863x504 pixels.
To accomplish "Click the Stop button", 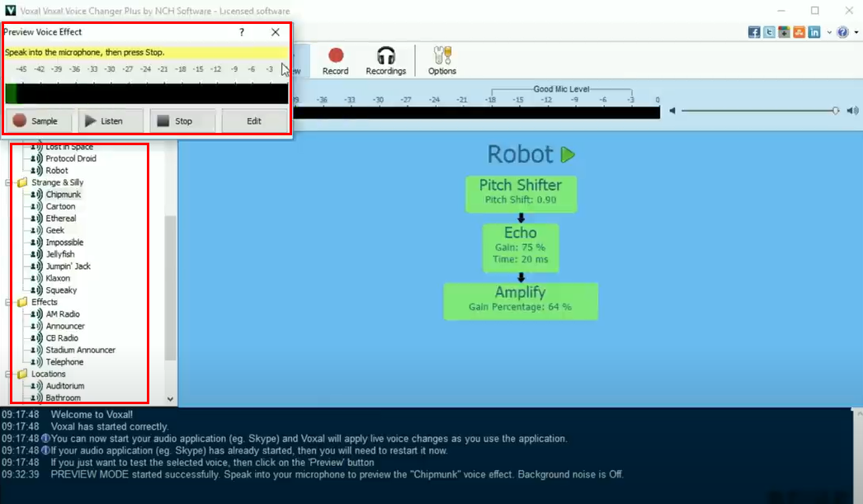I will [x=182, y=121].
